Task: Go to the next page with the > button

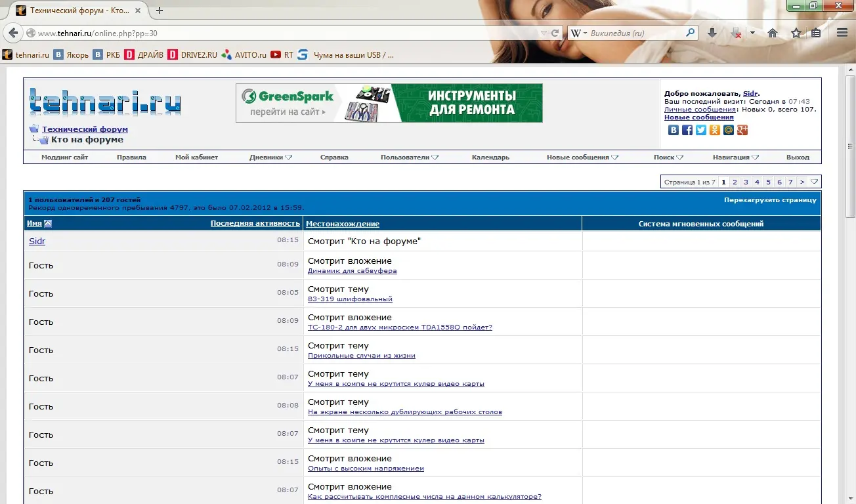Action: pos(802,182)
